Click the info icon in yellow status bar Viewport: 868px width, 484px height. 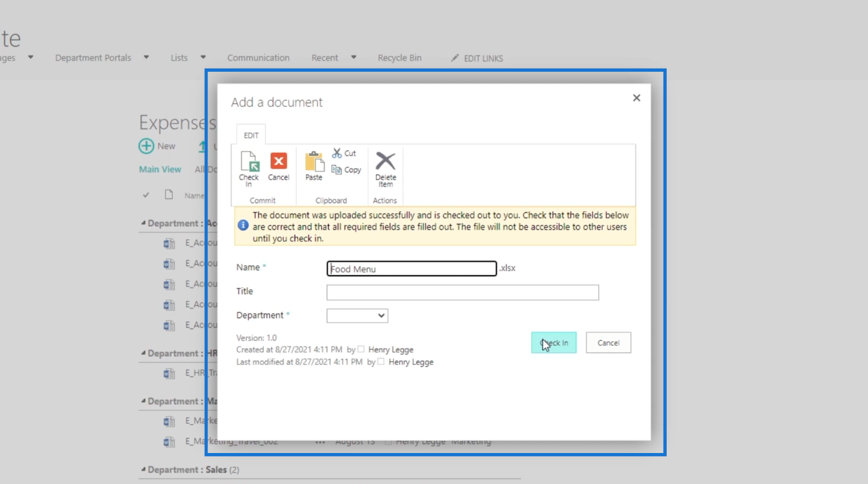click(243, 225)
